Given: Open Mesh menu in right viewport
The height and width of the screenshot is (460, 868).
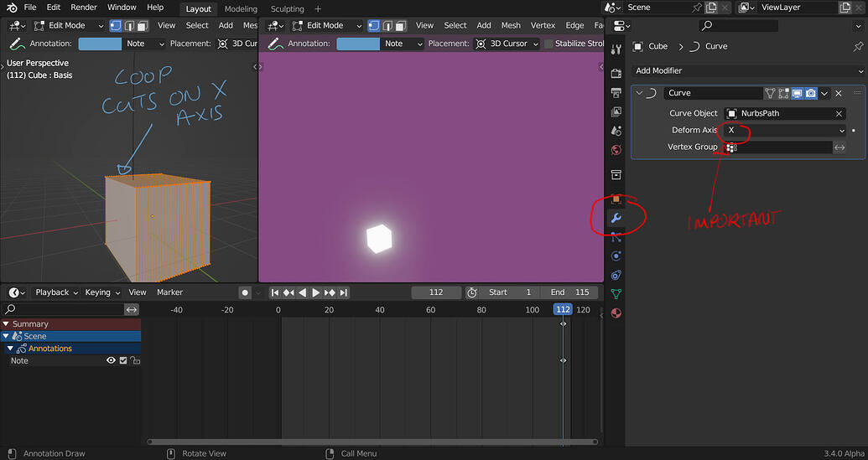Looking at the screenshot, I should 511,25.
